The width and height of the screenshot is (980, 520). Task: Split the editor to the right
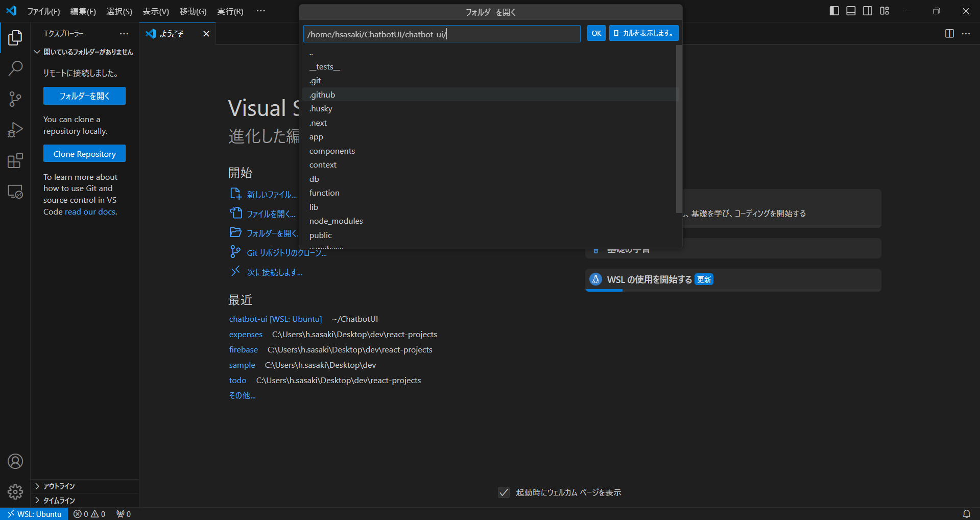pos(949,33)
